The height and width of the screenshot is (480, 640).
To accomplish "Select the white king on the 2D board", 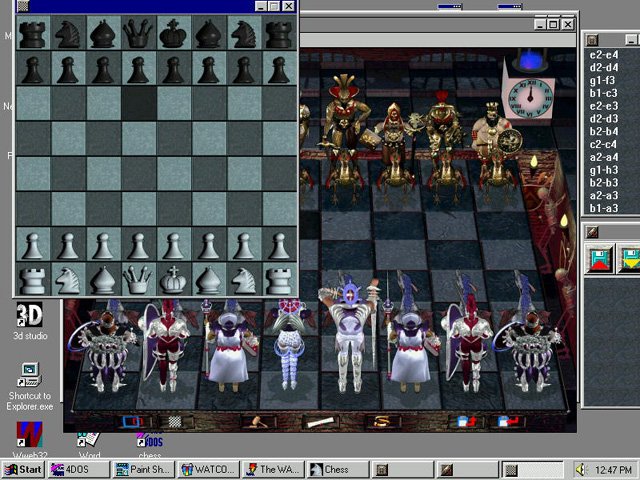I will coord(173,279).
